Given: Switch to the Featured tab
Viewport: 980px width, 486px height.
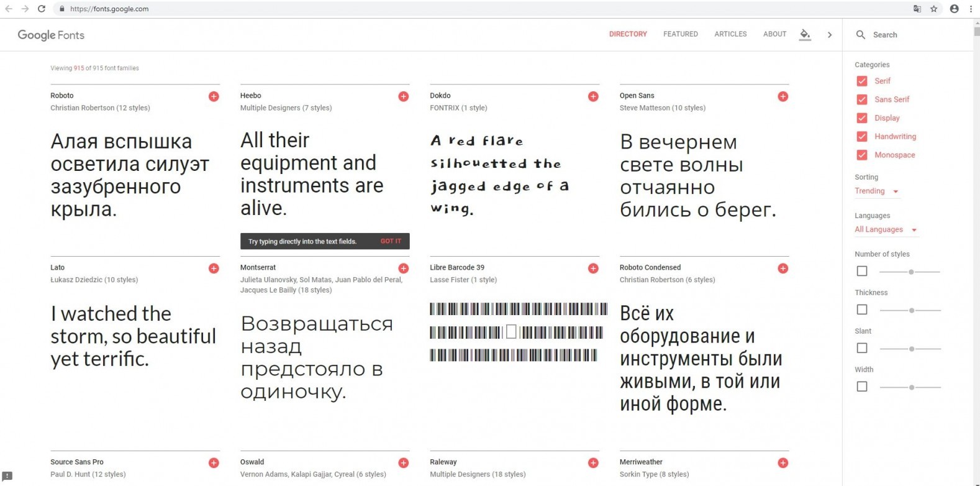Looking at the screenshot, I should (x=681, y=34).
